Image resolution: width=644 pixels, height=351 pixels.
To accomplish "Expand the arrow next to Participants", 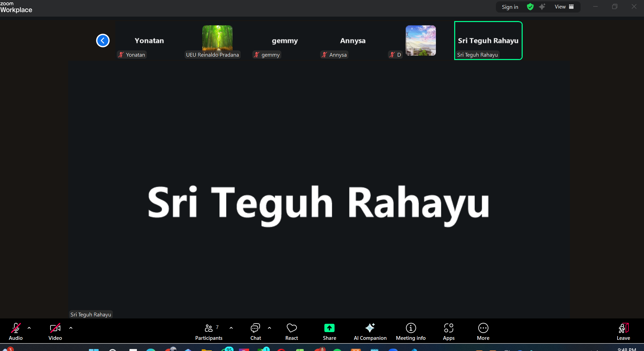I will click(231, 328).
